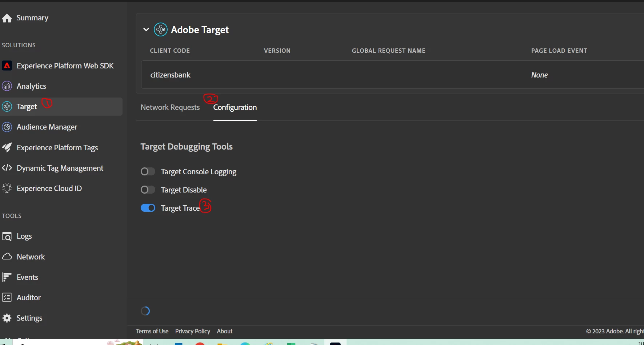644x345 pixels.
Task: Click the Events list icon
Action: tap(7, 277)
